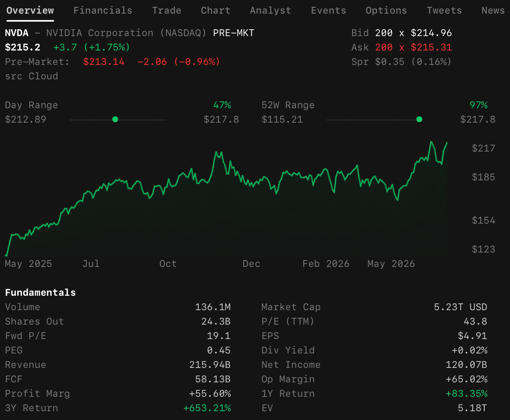Open the Trade tab
The image size is (510, 420).
tap(166, 10)
